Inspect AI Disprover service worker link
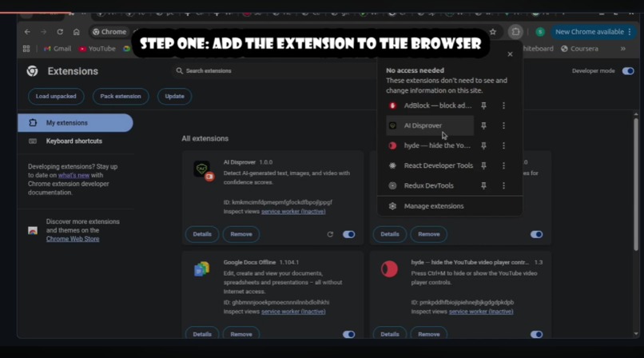The height and width of the screenshot is (358, 644). coord(293,212)
